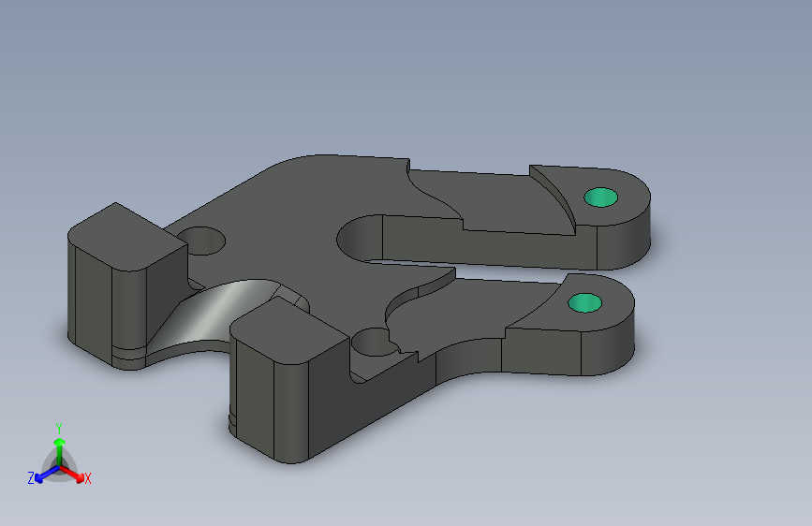Select top face of the front raised block
The width and height of the screenshot is (812, 526).
coord(289,330)
